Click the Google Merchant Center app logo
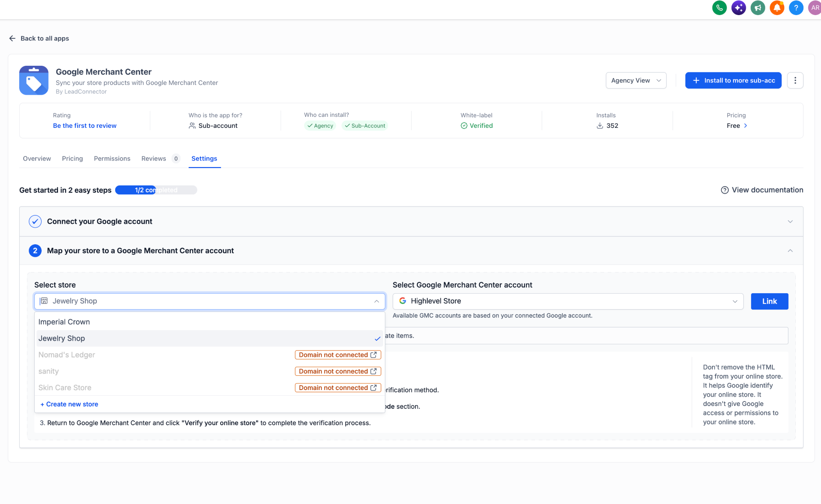The image size is (821, 504). tap(34, 80)
